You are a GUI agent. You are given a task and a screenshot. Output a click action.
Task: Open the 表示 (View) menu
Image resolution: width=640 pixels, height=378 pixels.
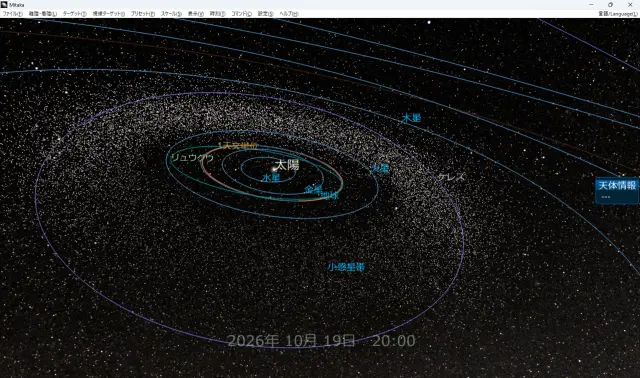click(x=196, y=13)
